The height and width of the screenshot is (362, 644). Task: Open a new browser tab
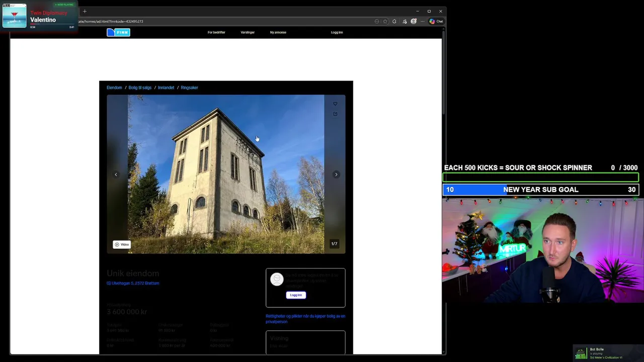coord(85,11)
